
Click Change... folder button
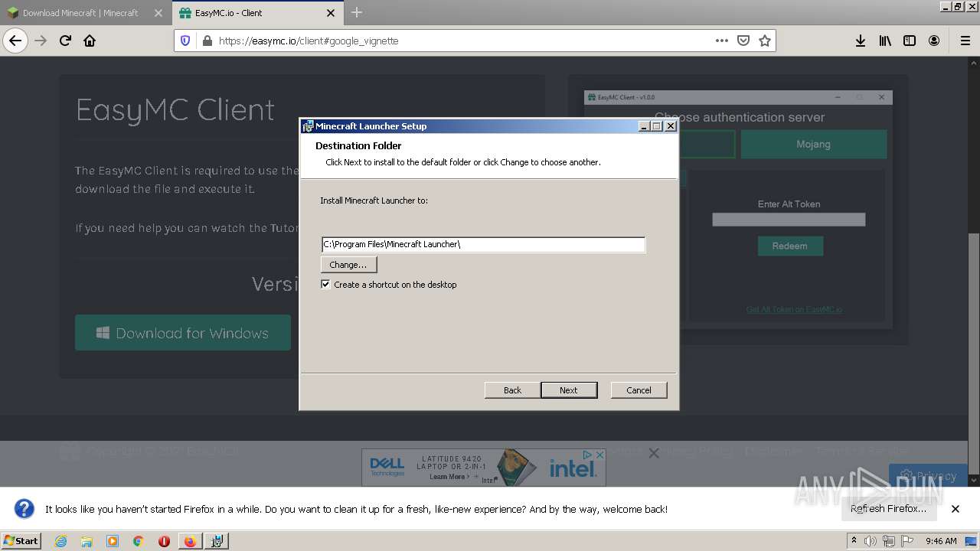click(x=348, y=264)
